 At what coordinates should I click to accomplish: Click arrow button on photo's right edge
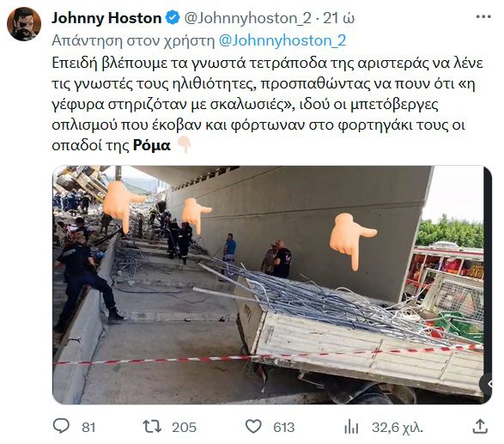tap(487, 384)
